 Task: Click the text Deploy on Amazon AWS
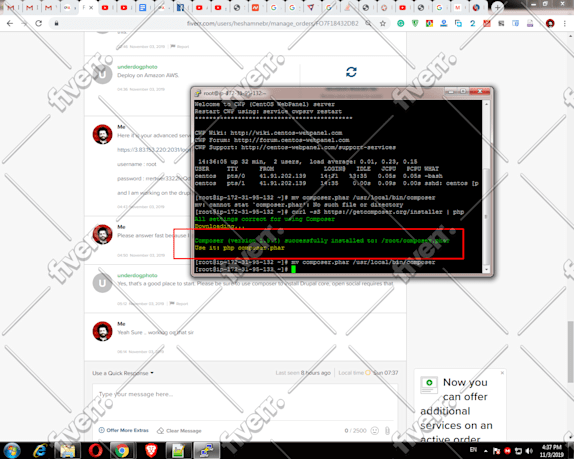click(148, 75)
